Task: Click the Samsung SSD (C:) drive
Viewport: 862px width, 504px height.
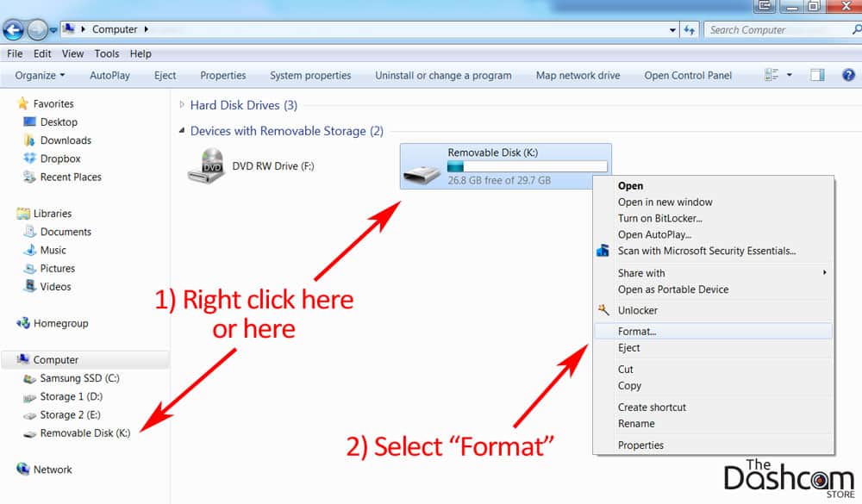Action: coord(76,378)
